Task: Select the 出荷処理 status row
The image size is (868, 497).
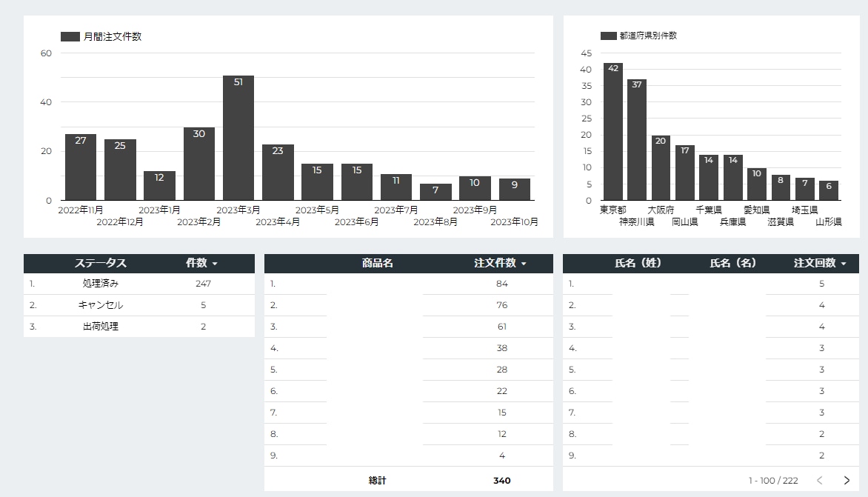Action: click(139, 327)
